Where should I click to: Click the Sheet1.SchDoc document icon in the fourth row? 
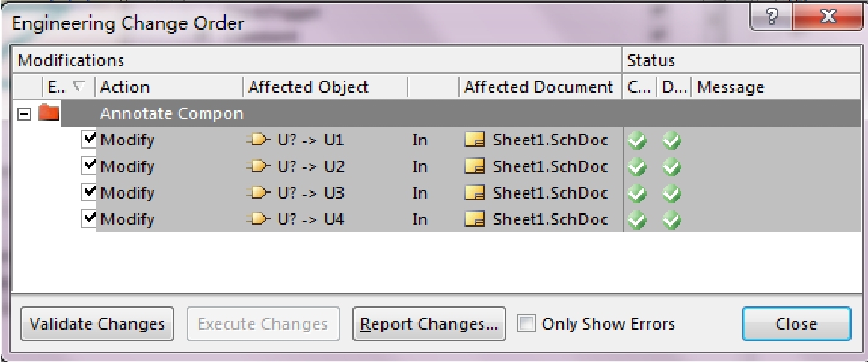pos(475,219)
